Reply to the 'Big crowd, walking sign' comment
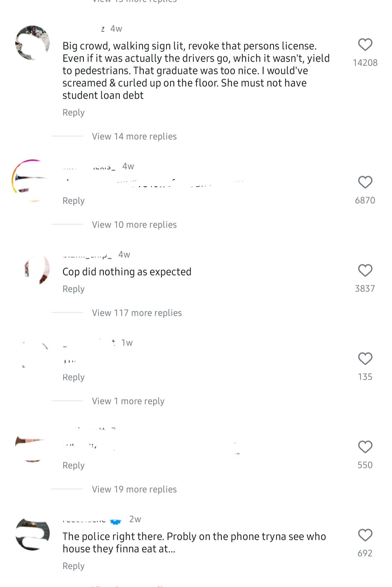 click(x=73, y=113)
